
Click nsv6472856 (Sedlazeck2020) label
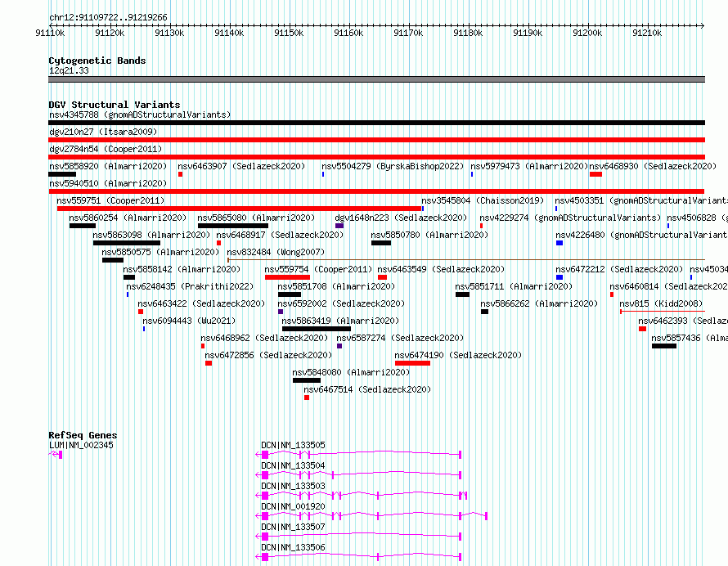pos(268,355)
